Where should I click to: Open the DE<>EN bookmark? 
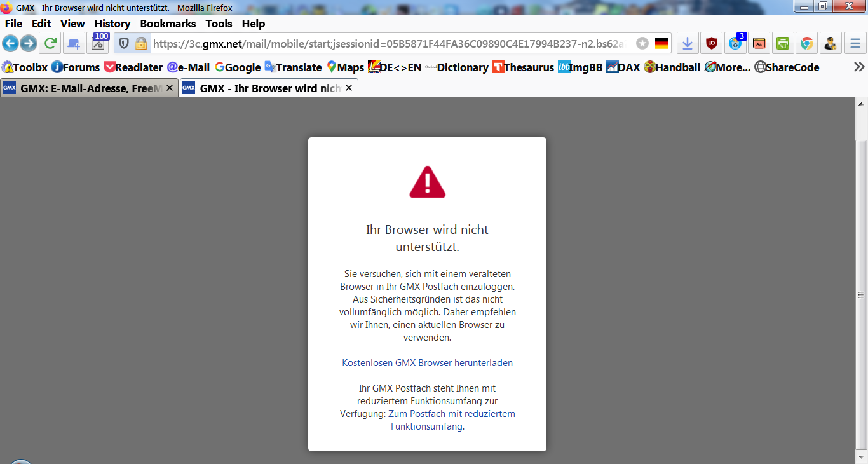click(395, 67)
